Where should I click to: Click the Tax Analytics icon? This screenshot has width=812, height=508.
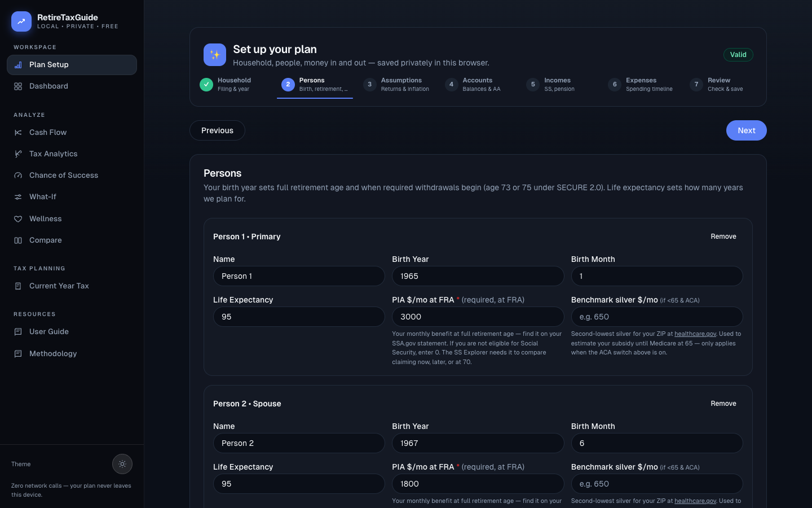coord(18,154)
